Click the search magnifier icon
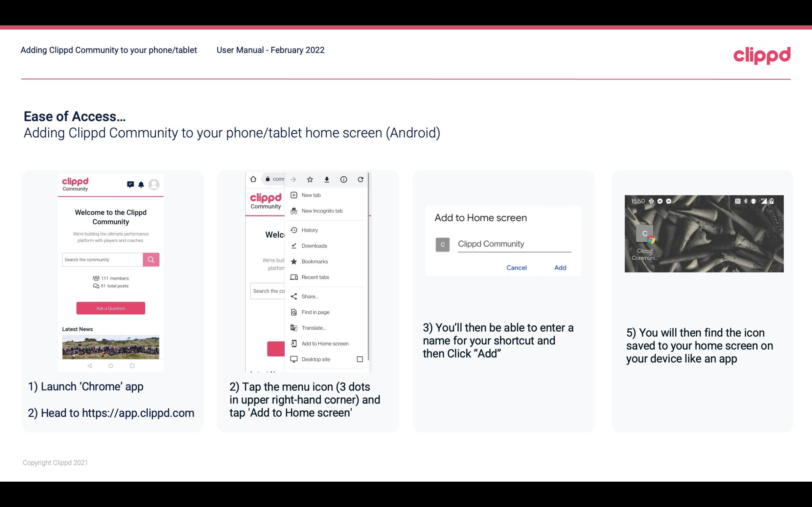The image size is (812, 507). coord(151,259)
